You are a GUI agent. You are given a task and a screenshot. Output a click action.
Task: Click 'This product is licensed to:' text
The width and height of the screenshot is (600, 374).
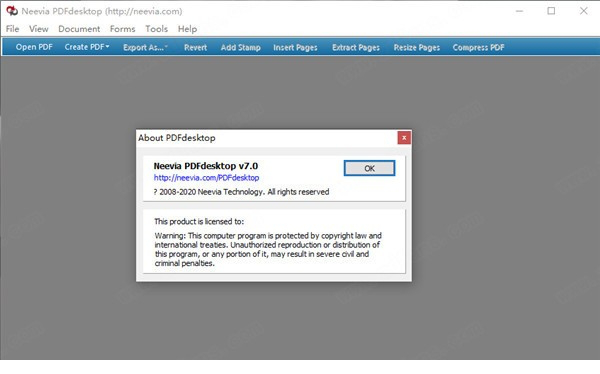click(x=199, y=222)
